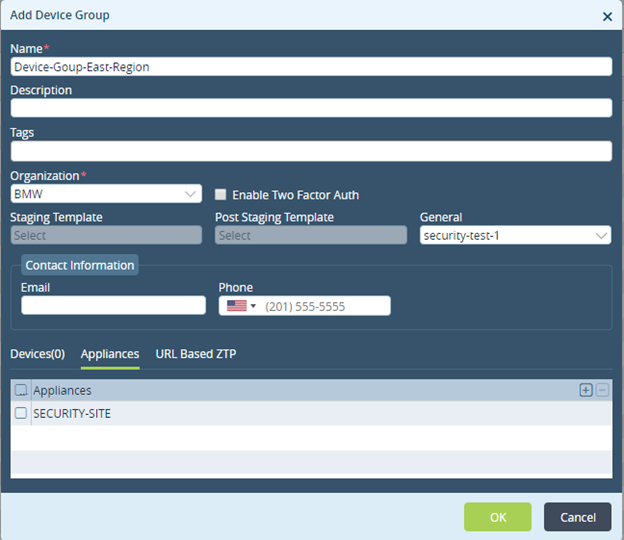Toggle the select-all Appliances header checkbox
624x540 pixels.
coord(21,390)
